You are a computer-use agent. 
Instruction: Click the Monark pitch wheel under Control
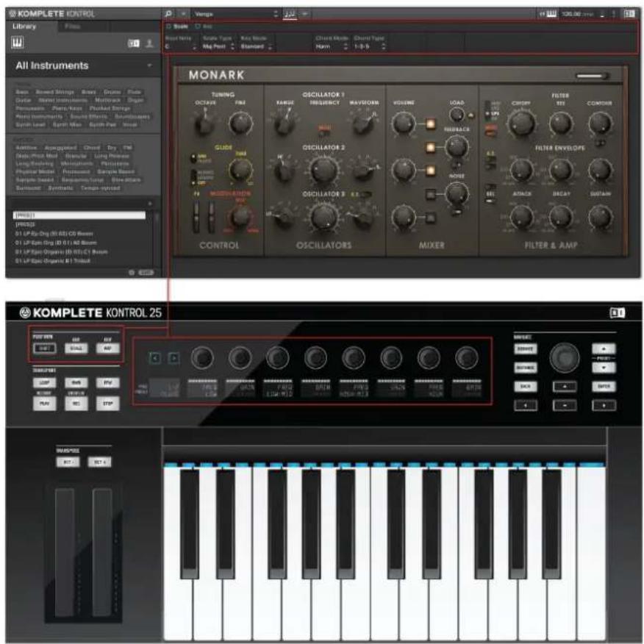point(197,216)
